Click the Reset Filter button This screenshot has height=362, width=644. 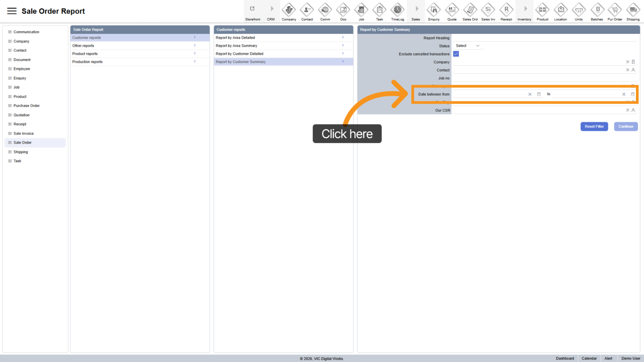594,126
